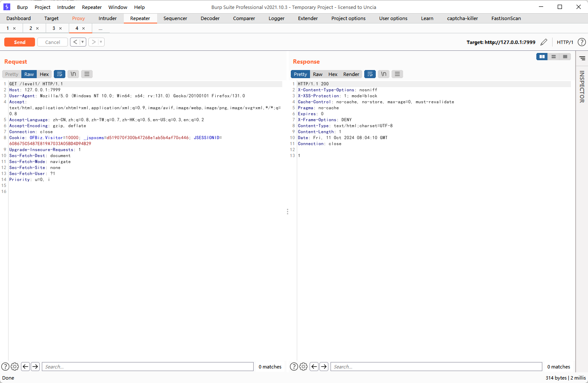The width and height of the screenshot is (588, 383).
Task: Open Response panel hamburger options menu
Action: click(x=397, y=74)
